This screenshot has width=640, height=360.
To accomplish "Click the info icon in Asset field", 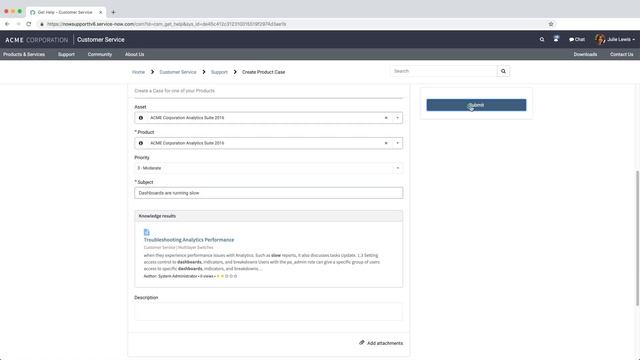I will [x=141, y=118].
